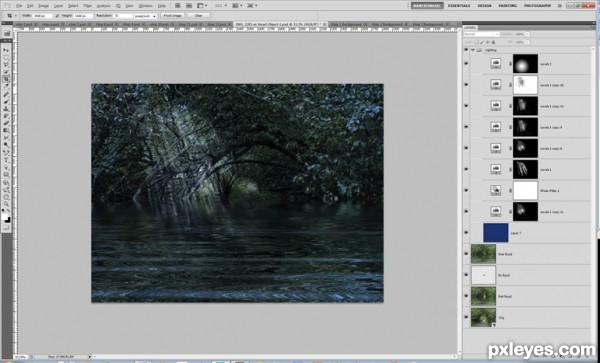Image resolution: width=600 pixels, height=363 pixels.
Task: Select the Eyedropper tool
Action: pos(7,86)
